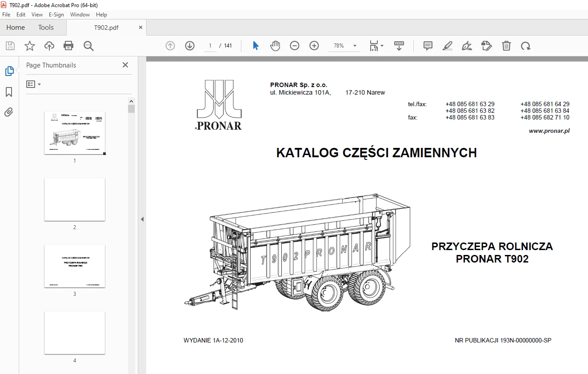Screen dimensions: 588x374
Task: Zoom in with the plus button
Action: tap(314, 46)
